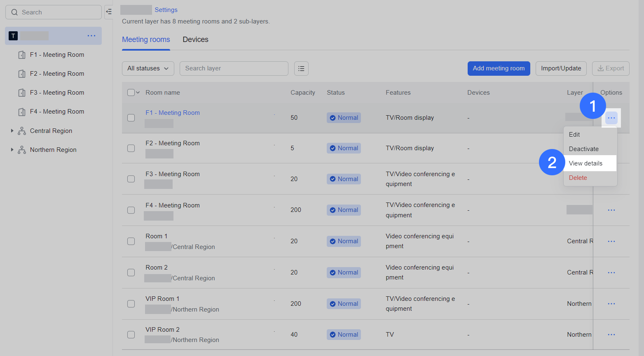Open the F1 - Meeting Room link in table
The width and height of the screenshot is (644, 356).
tap(173, 113)
